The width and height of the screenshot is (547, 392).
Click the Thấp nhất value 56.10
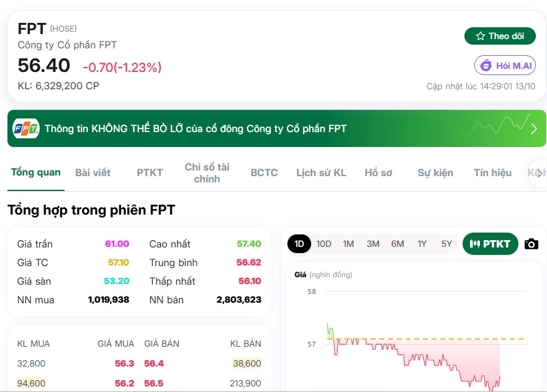[x=250, y=281]
